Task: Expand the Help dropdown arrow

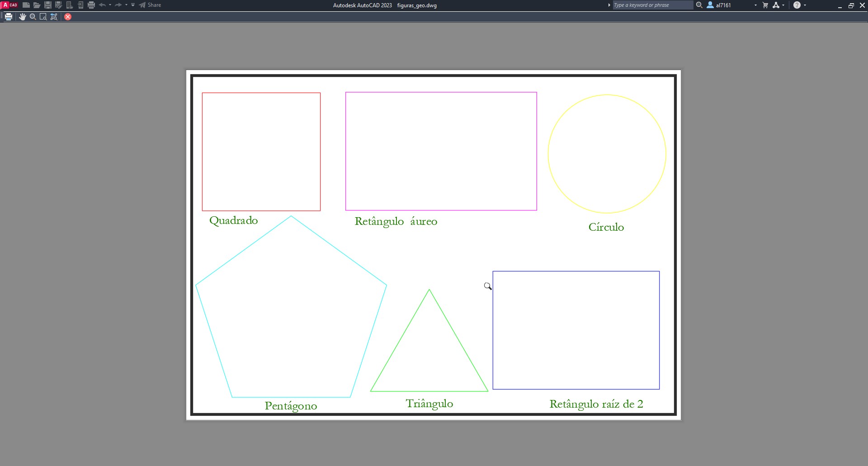Action: click(x=805, y=5)
